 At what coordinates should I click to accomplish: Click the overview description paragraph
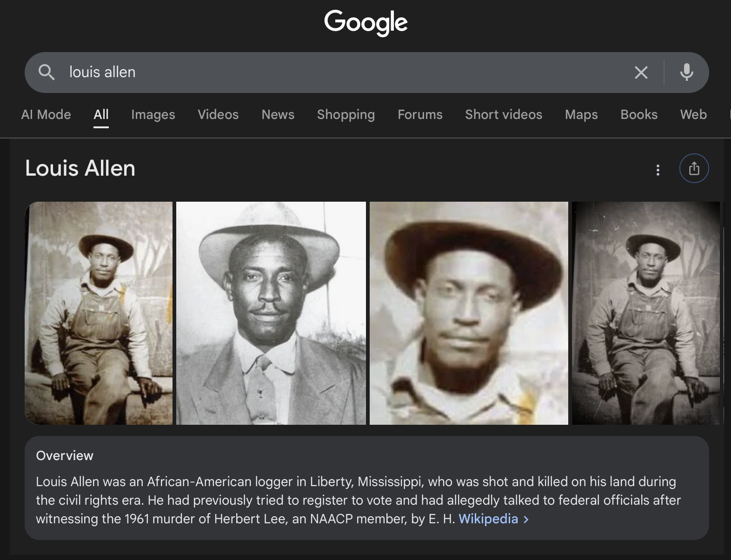pos(358,500)
